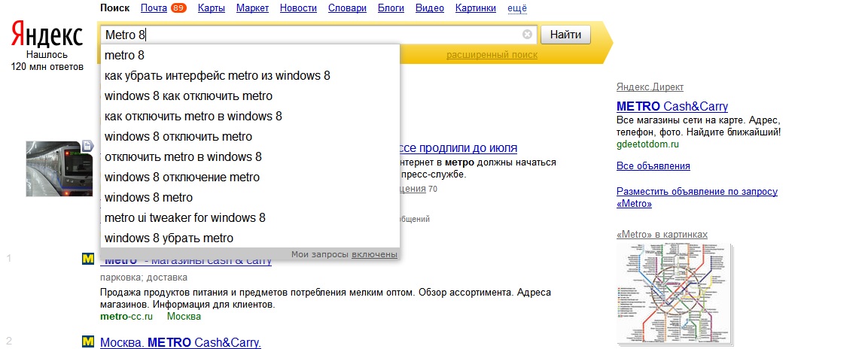Click the METRO favicon beside the first result
Image resolution: width=868 pixels, height=349 pixels.
[x=88, y=259]
